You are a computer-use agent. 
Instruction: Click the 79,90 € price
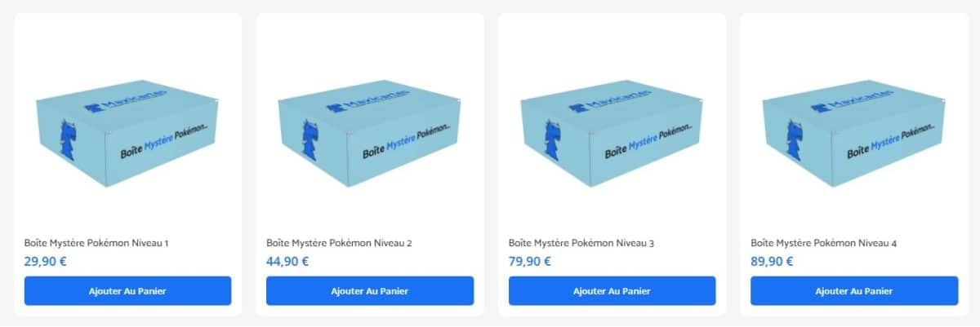point(530,261)
